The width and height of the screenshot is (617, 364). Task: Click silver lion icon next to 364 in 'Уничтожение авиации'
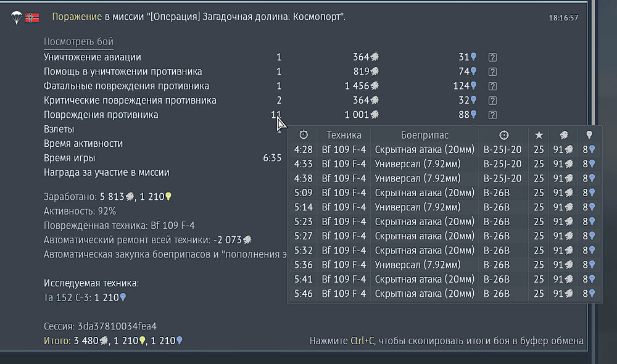[x=375, y=57]
